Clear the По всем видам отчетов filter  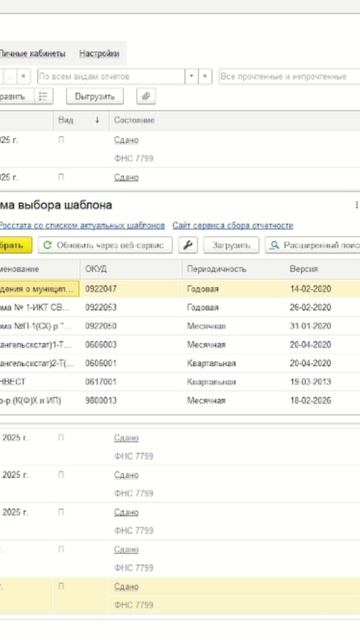205,76
